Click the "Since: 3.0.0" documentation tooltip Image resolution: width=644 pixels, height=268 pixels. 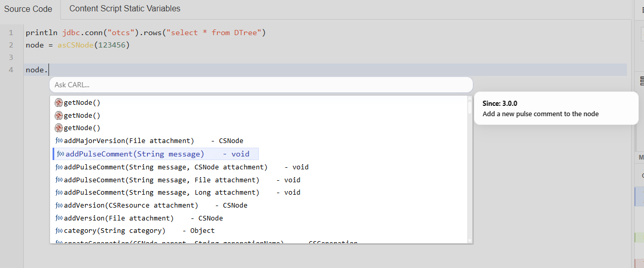[x=556, y=108]
